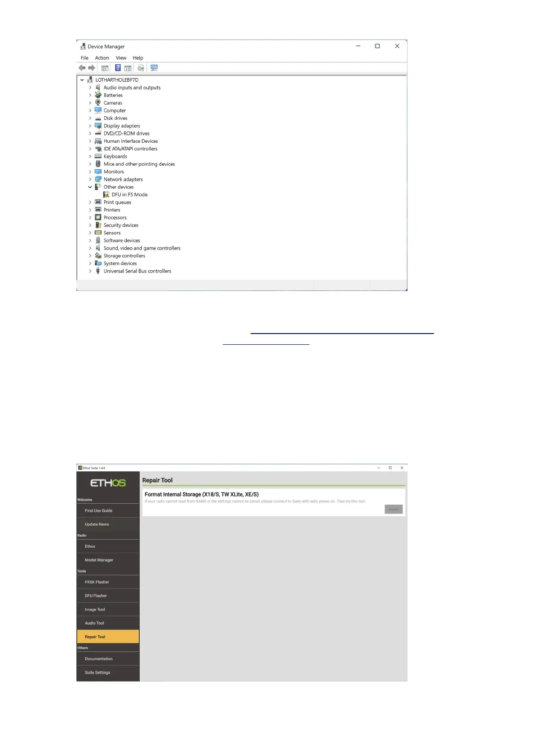
Task: Open the File menu in Device Manager
Action: 84,58
